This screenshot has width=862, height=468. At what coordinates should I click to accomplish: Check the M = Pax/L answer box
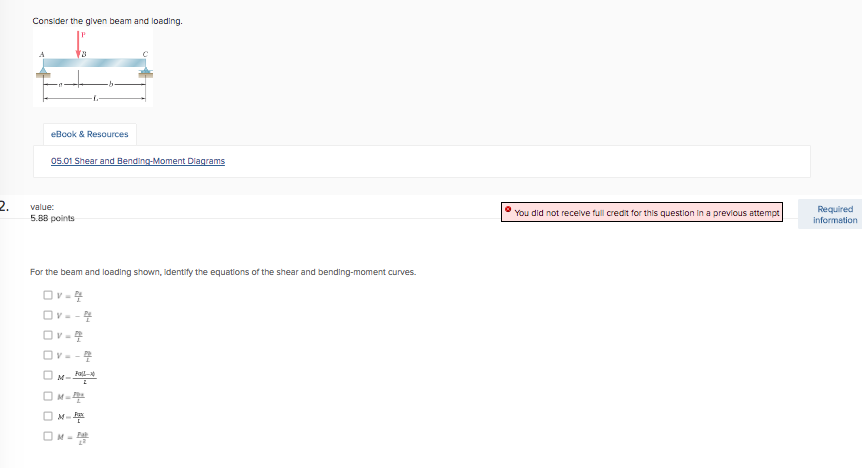tap(48, 416)
